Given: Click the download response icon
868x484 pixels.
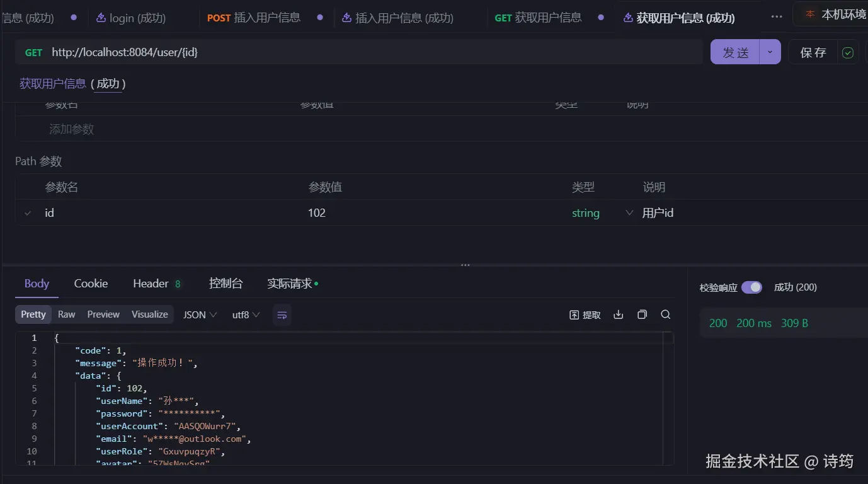Looking at the screenshot, I should [619, 314].
